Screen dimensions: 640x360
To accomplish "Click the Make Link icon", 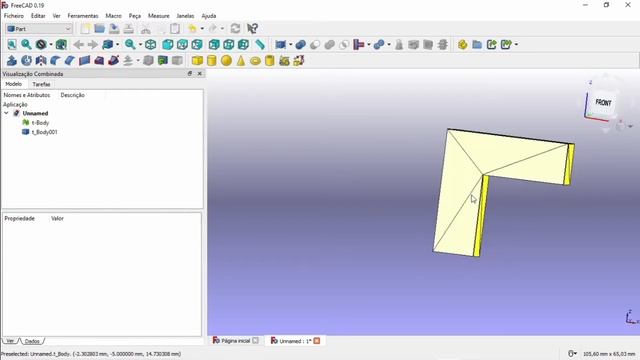I will click(x=491, y=44).
